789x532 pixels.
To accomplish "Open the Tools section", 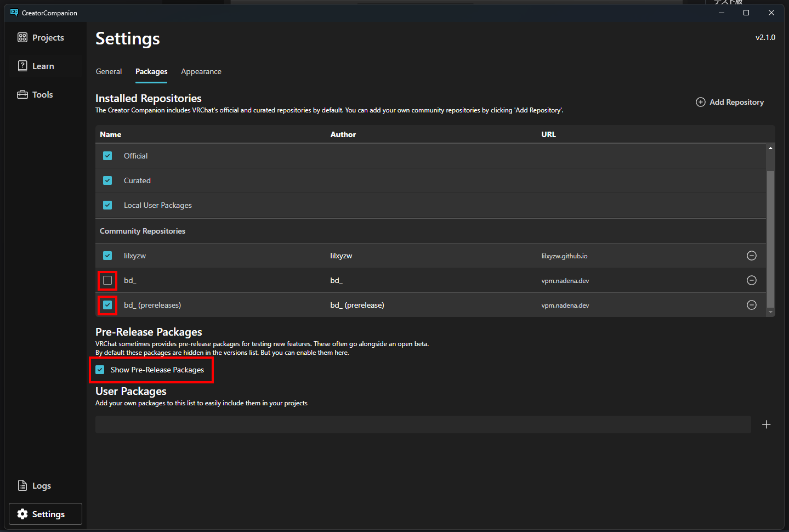I will click(x=35, y=94).
